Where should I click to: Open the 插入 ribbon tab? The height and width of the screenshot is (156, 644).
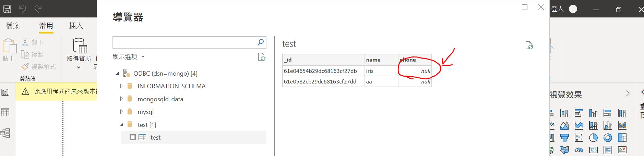[x=76, y=26]
